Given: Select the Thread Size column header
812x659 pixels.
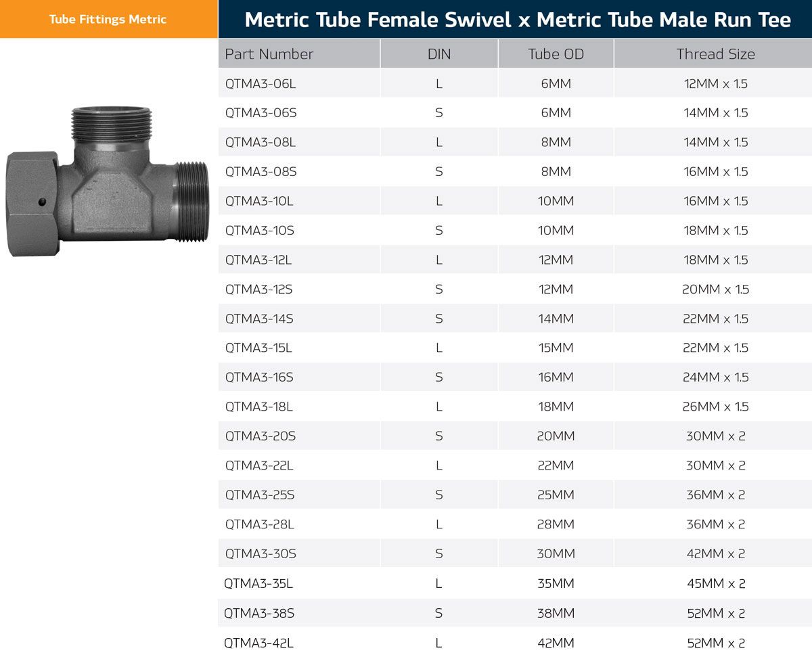Looking at the screenshot, I should click(x=715, y=54).
